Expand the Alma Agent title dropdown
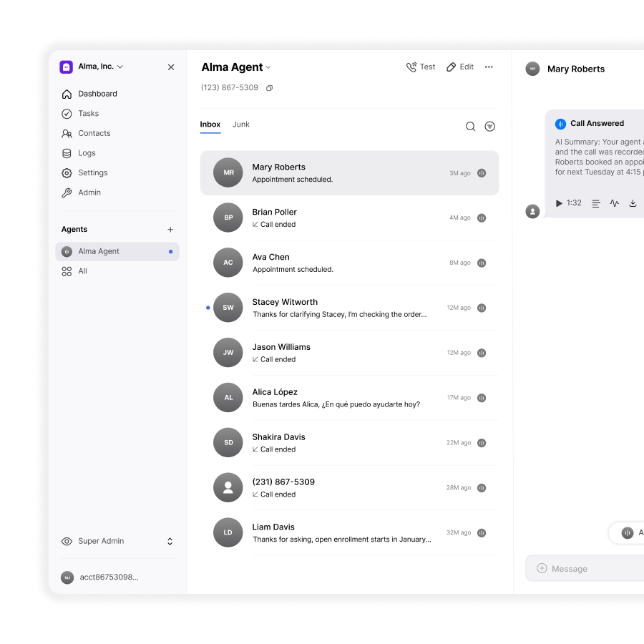 click(x=268, y=67)
